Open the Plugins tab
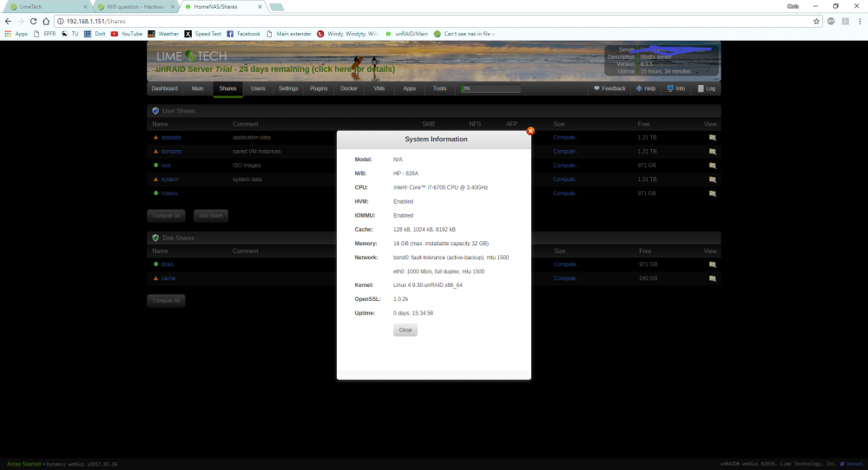The image size is (868, 470). [x=319, y=88]
